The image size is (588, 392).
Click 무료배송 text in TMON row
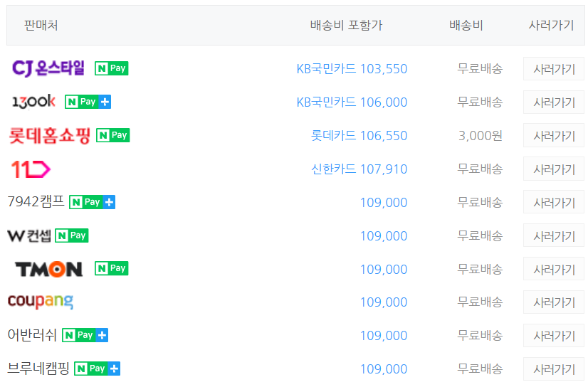pyautogui.click(x=480, y=269)
